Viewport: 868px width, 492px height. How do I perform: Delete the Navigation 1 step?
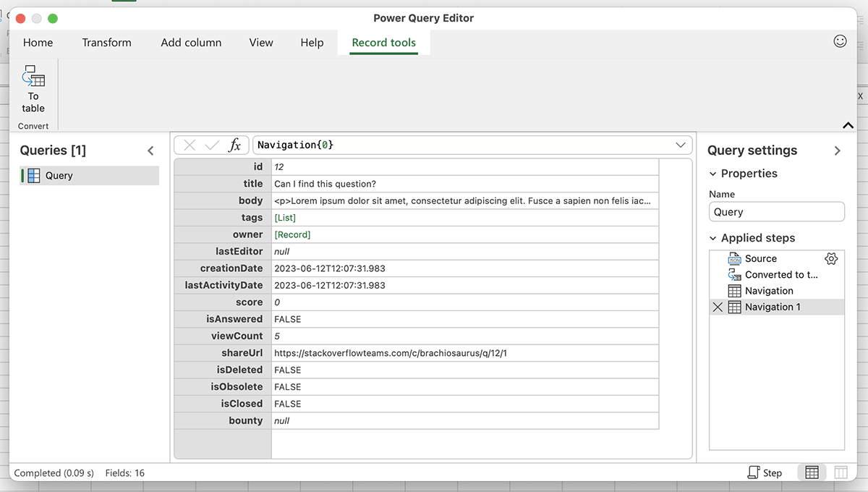718,307
